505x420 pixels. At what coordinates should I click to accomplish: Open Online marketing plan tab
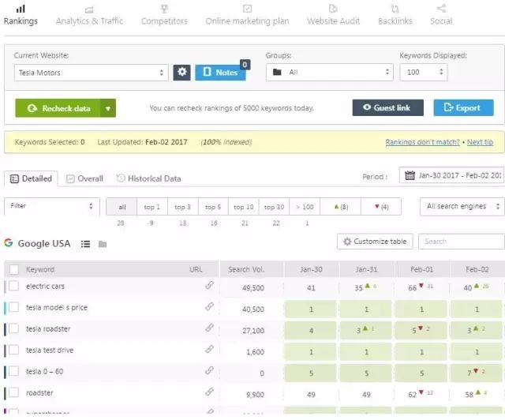(247, 15)
